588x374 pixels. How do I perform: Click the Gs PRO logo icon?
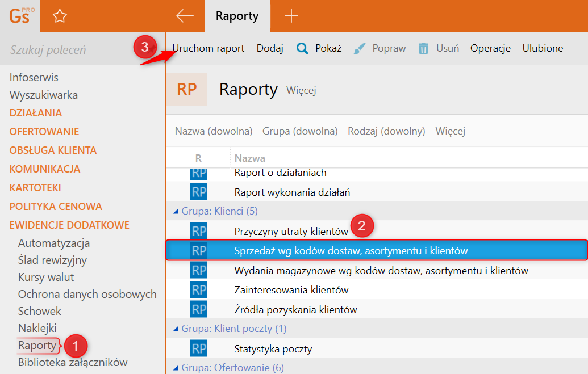(x=22, y=16)
